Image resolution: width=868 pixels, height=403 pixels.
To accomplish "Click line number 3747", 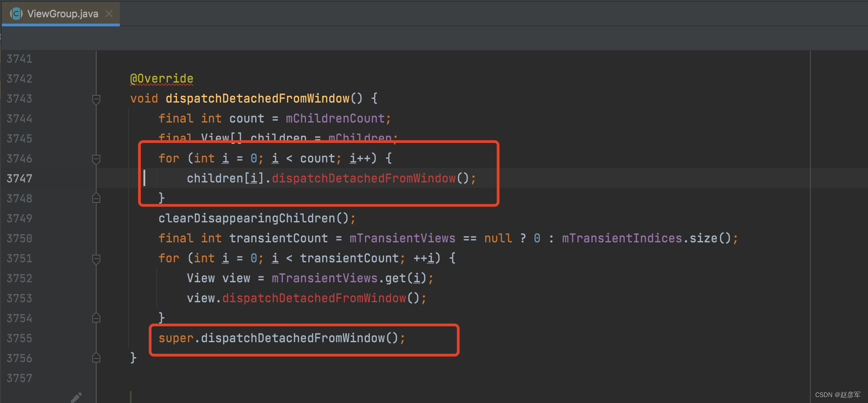I will point(20,179).
